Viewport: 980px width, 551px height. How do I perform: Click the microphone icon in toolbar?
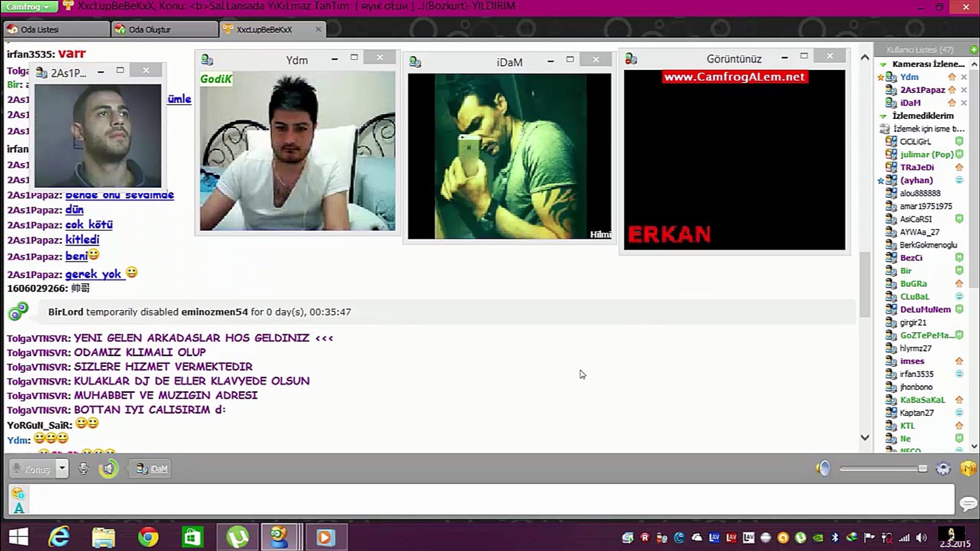[x=83, y=468]
